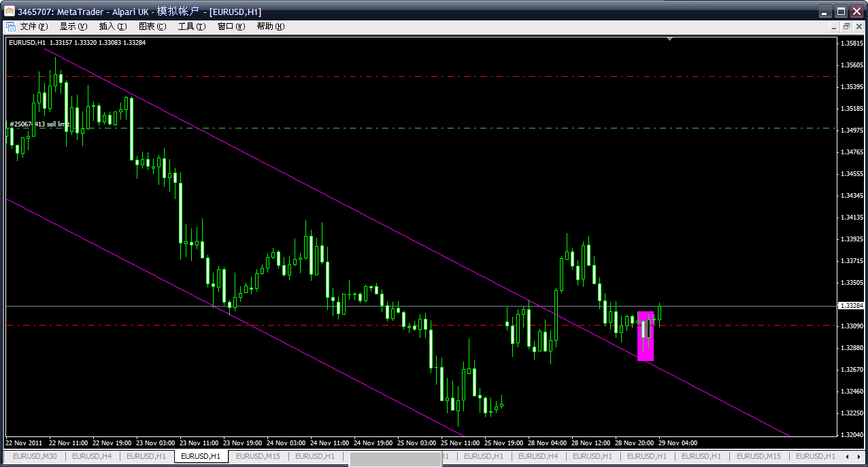The width and height of the screenshot is (868, 467).
Task: Click price scale value 1.35605
Action: (x=852, y=65)
